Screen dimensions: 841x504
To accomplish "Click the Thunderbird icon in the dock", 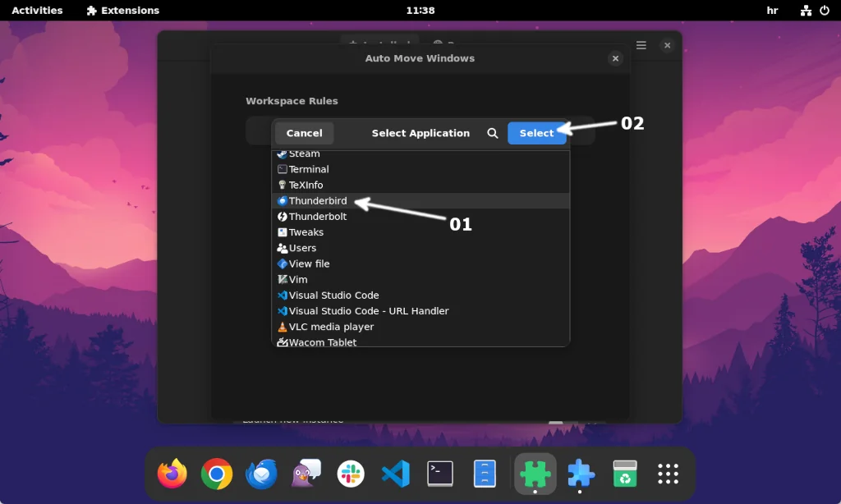I will pos(261,474).
